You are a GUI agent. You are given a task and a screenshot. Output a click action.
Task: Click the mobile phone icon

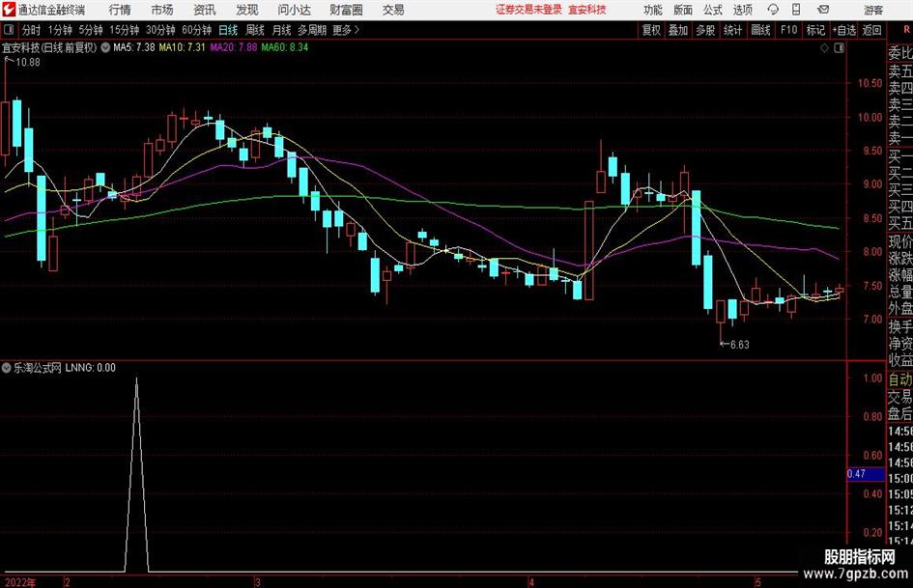coord(796,10)
